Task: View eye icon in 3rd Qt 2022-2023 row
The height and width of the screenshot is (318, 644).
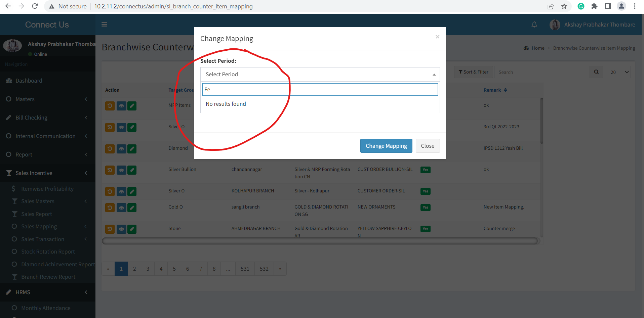Action: pyautogui.click(x=121, y=127)
